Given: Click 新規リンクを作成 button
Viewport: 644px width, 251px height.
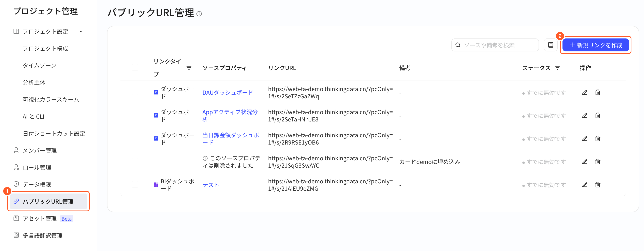Looking at the screenshot, I should [596, 45].
